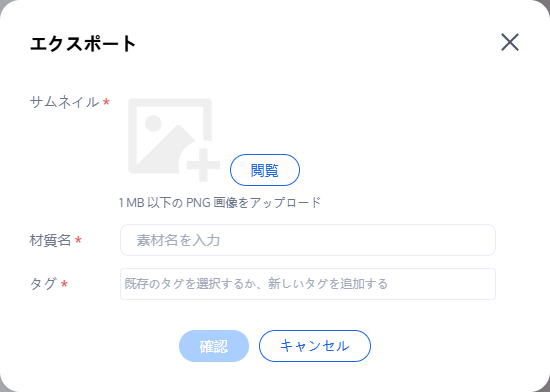The height and width of the screenshot is (392, 550).
Task: Click the plus sign on the thumbnail placeholder
Action: coord(203,165)
